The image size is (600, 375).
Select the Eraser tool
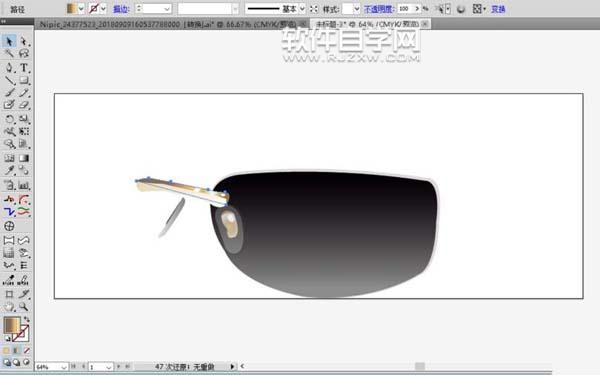click(x=24, y=104)
